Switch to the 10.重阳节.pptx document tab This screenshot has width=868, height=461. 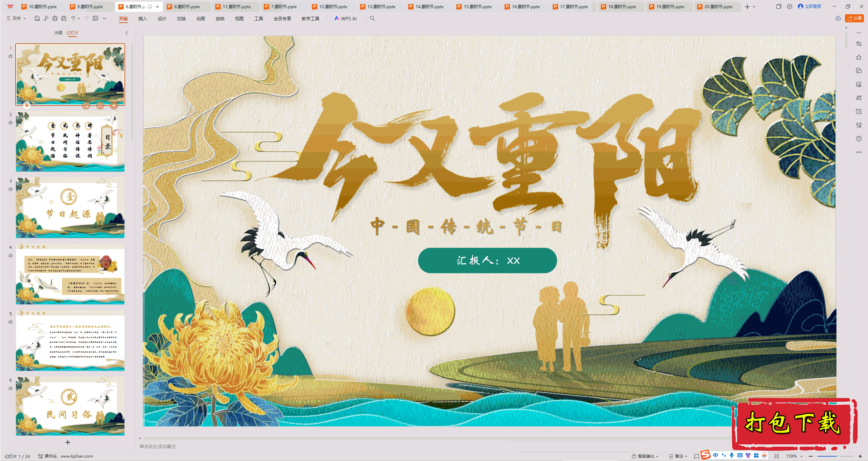point(42,6)
